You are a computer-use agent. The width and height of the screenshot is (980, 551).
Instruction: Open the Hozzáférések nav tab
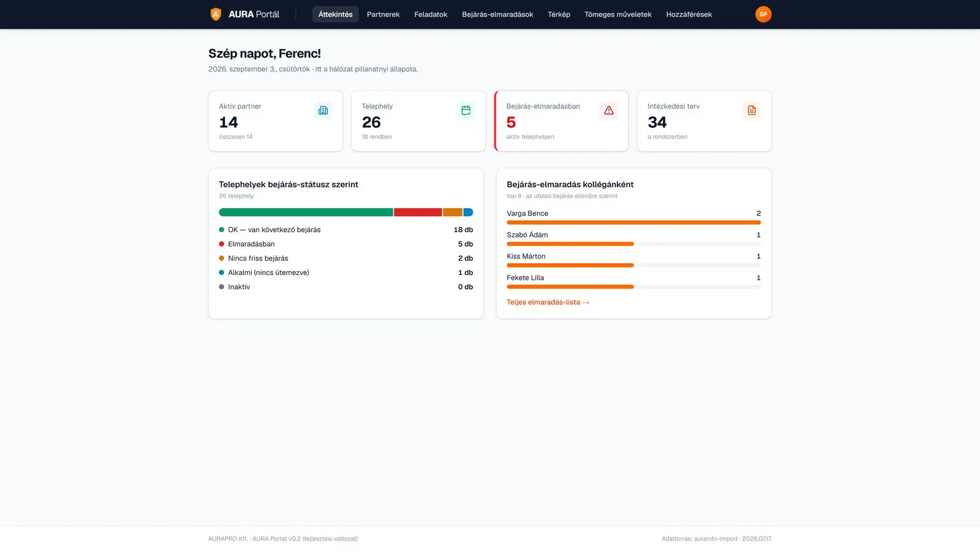[689, 14]
